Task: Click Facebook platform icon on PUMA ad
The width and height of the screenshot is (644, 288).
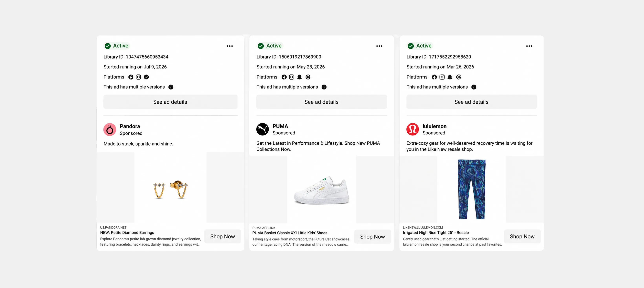Action: click(x=284, y=77)
